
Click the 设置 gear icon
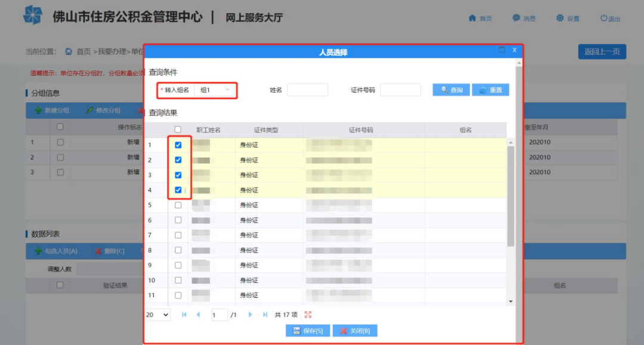coord(560,18)
